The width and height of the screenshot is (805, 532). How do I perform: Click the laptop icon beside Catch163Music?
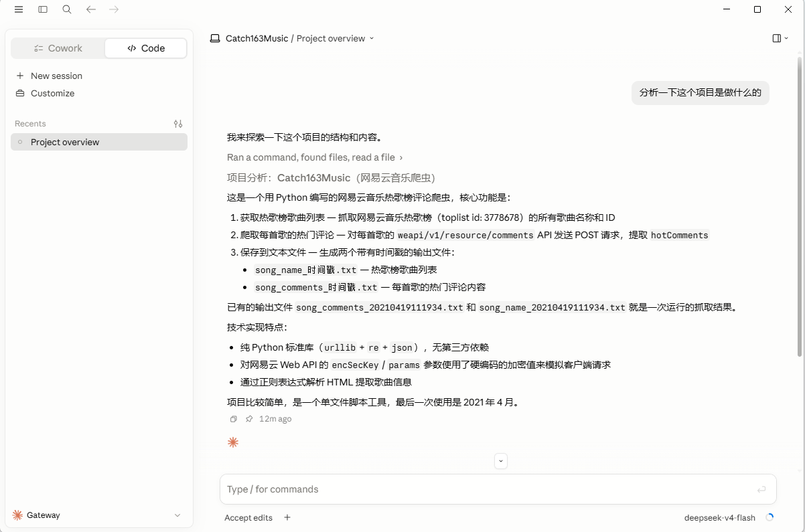(215, 39)
